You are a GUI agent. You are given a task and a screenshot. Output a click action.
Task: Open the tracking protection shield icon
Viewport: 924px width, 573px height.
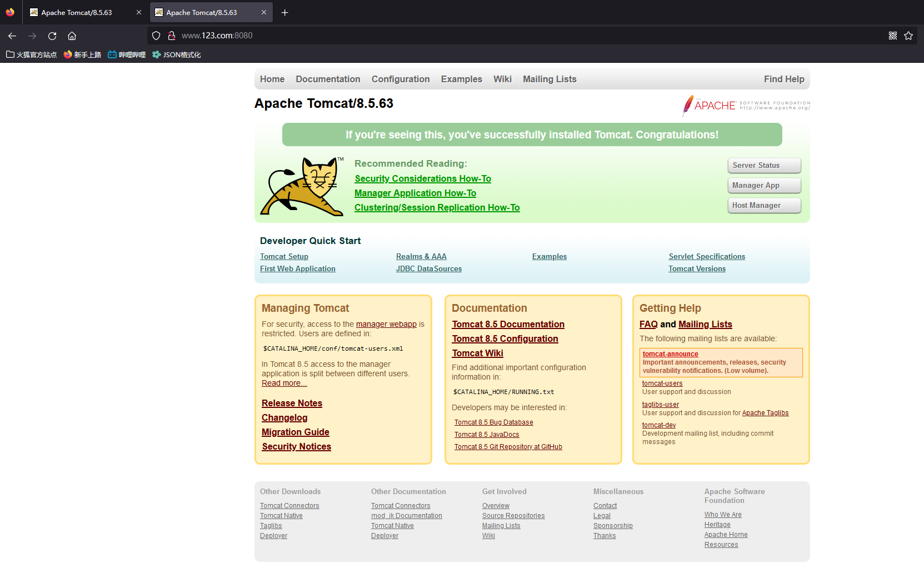(x=156, y=36)
